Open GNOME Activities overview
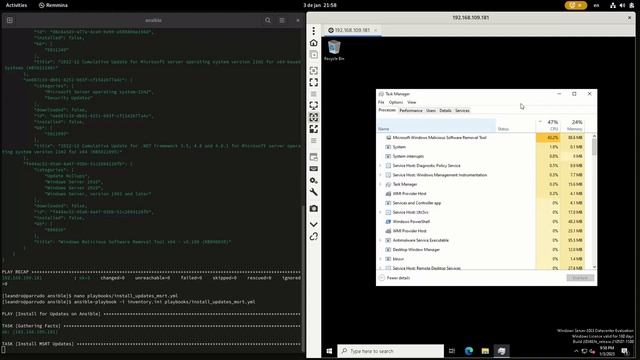640x360 pixels. [x=16, y=5]
